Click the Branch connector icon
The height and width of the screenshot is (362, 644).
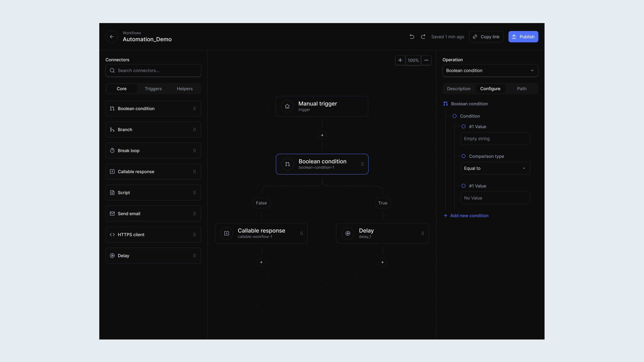click(112, 129)
